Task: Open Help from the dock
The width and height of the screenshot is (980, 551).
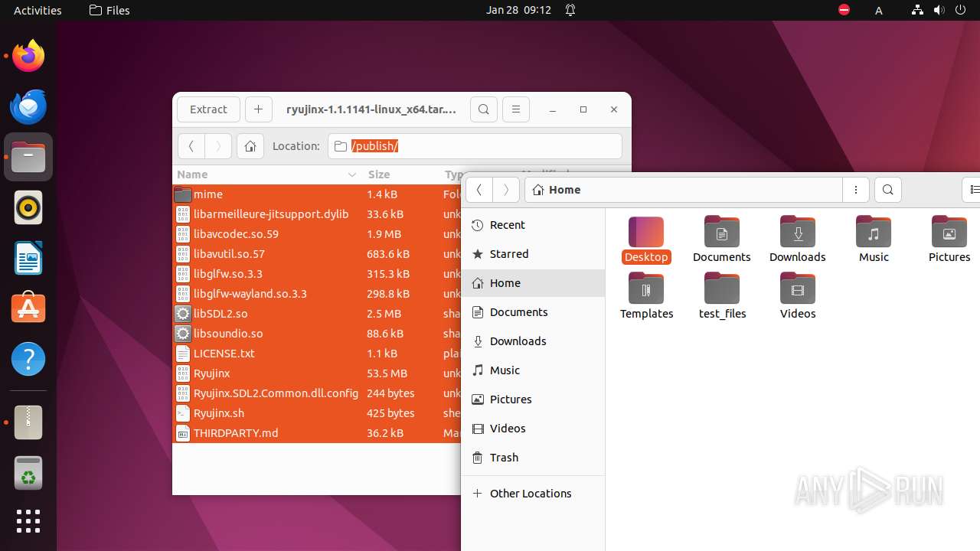Action: point(28,359)
